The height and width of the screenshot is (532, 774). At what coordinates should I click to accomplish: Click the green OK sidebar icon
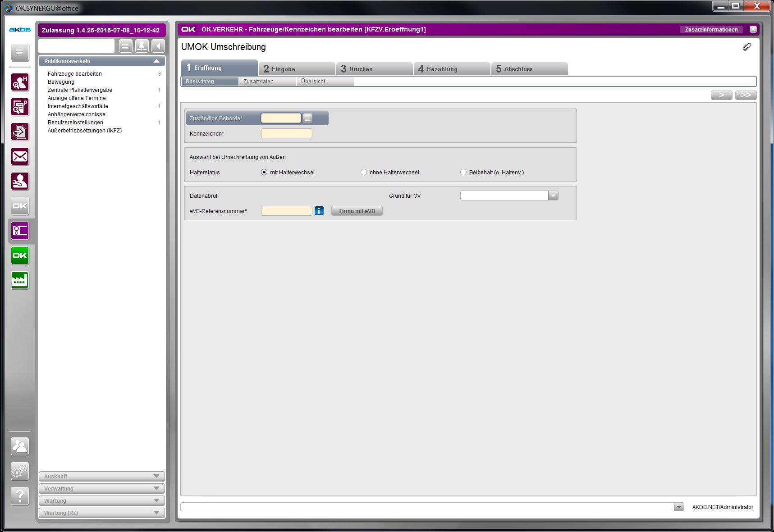(20, 255)
